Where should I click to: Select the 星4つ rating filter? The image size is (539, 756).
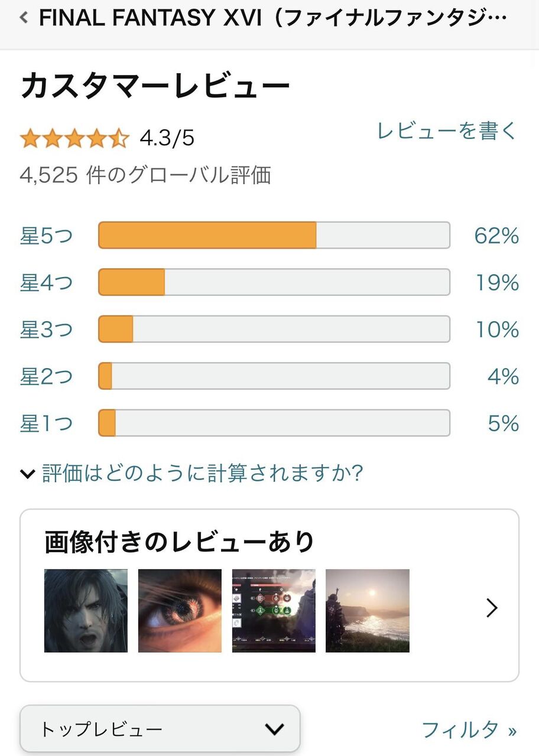(x=46, y=282)
